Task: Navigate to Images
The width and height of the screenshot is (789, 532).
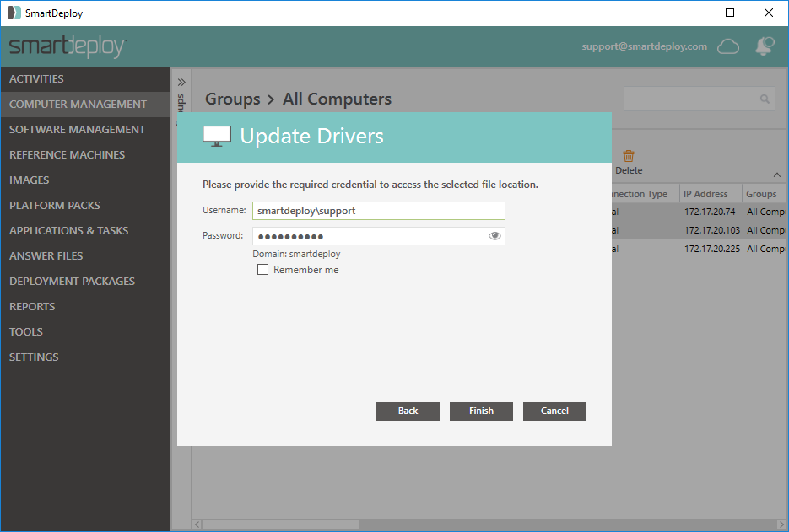Action: [x=85, y=180]
